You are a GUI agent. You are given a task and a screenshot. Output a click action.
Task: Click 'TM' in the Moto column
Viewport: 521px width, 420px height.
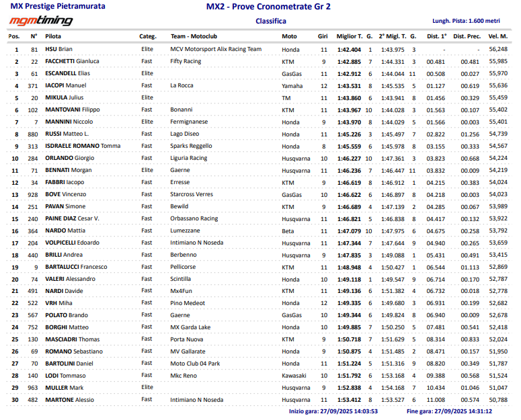click(x=286, y=98)
